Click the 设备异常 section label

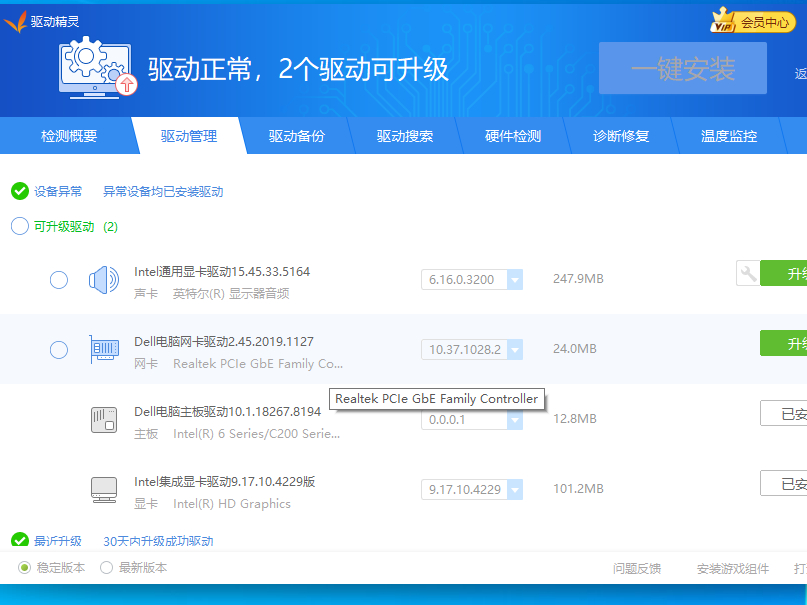tap(58, 192)
